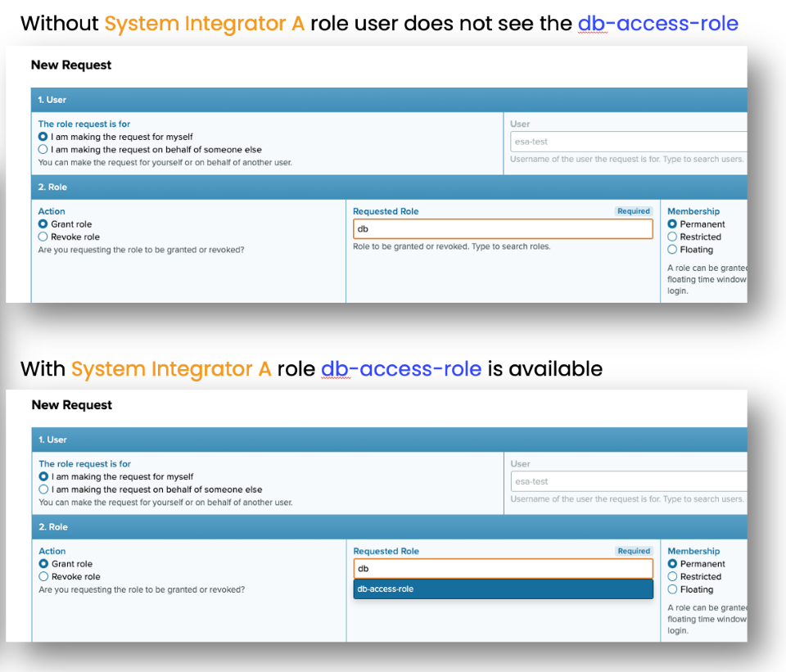Select db-access-role from the suggestions list

502,589
